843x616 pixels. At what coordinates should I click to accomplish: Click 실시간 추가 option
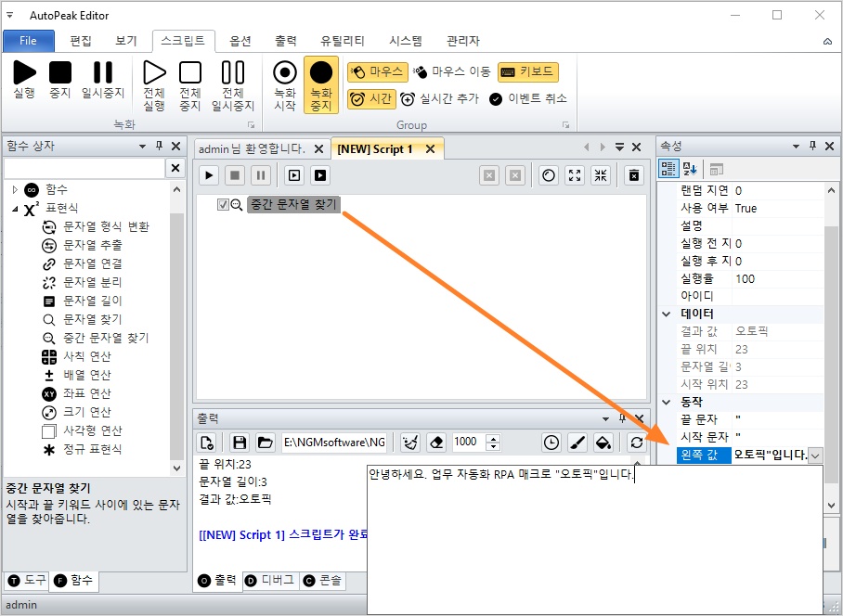[439, 99]
